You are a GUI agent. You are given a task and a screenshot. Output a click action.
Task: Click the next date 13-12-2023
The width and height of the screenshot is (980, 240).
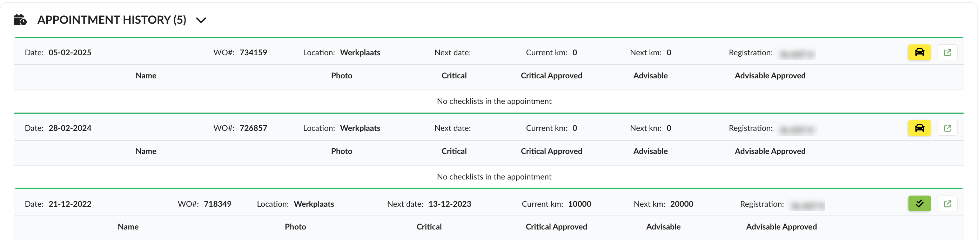pyautogui.click(x=449, y=204)
